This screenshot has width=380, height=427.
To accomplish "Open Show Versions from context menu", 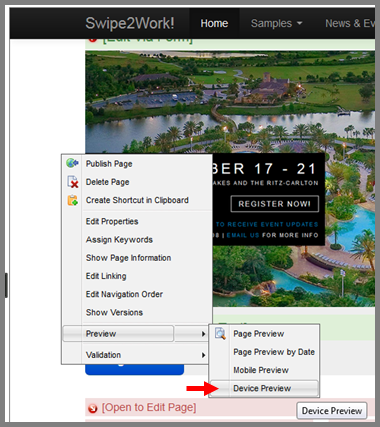I will pos(114,312).
